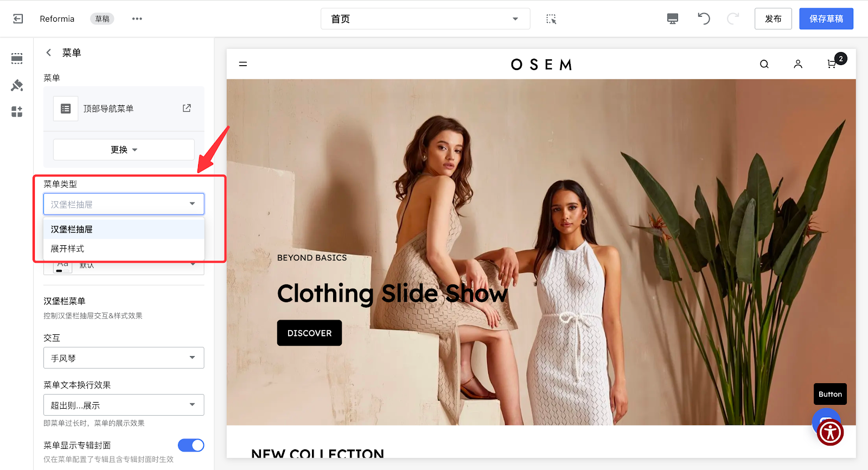This screenshot has width=868, height=470.
Task: Undo the last change
Action: coord(704,19)
